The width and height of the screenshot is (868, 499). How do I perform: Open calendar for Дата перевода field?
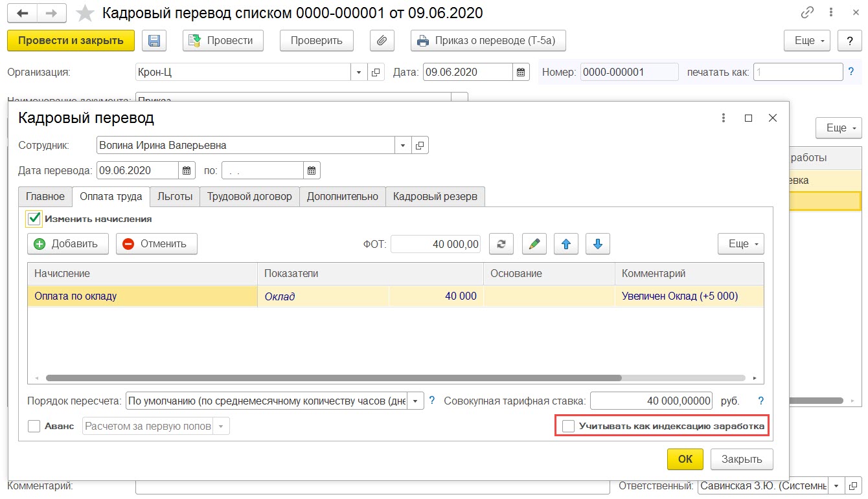187,171
